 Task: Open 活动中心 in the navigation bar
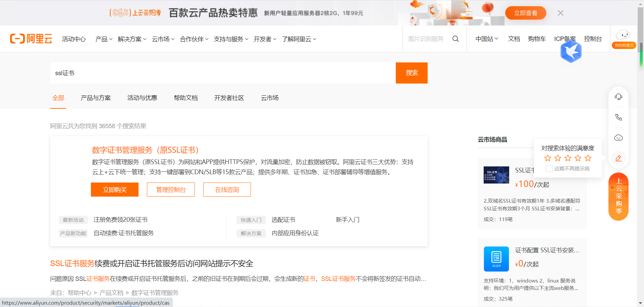tap(74, 39)
